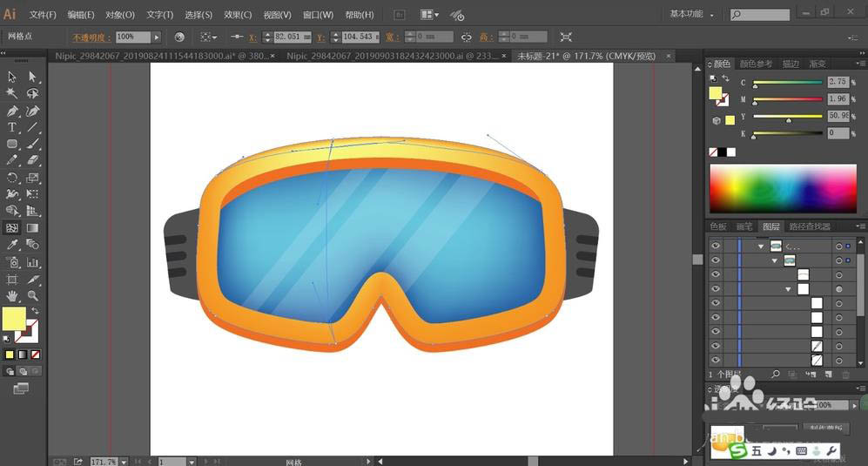Toggle visibility of the bottom layer row
Viewport: 868px width, 466px height.
[x=715, y=360]
